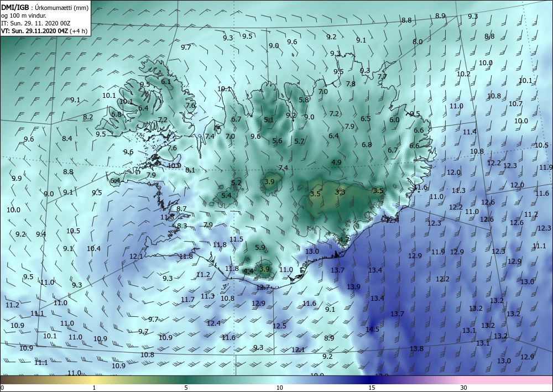Click the map value '4.9'

[336, 162]
